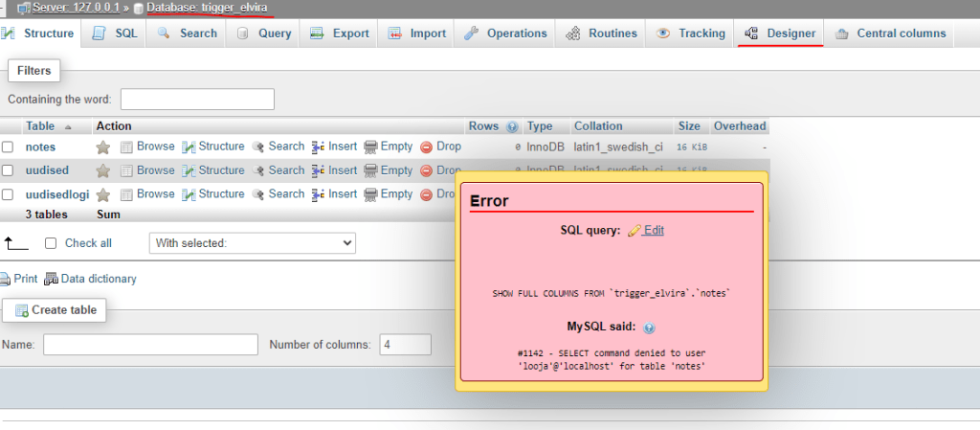Click the Rows help info icon
Viewport: 980px width, 430px height.
[512, 126]
